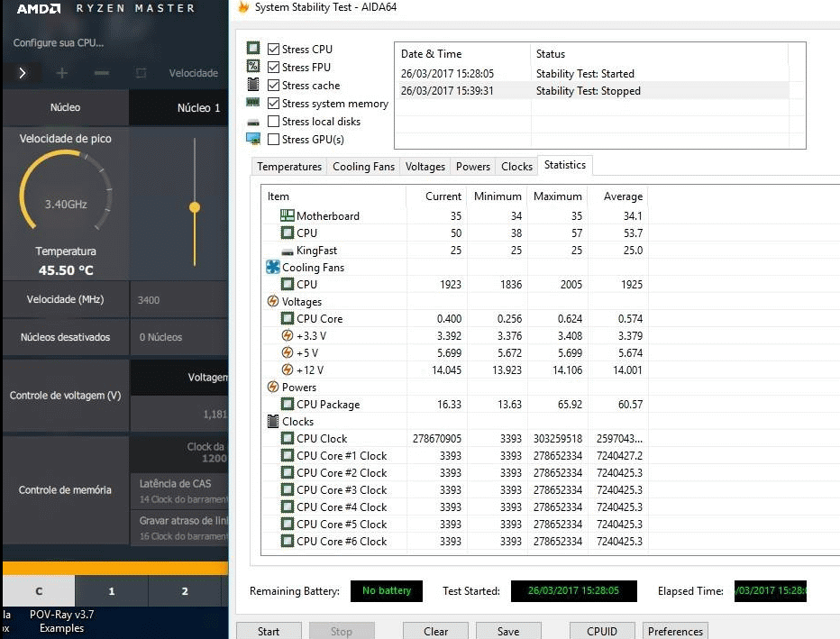Click the Latência de CAS setting
The image size is (840, 639).
coord(179,490)
